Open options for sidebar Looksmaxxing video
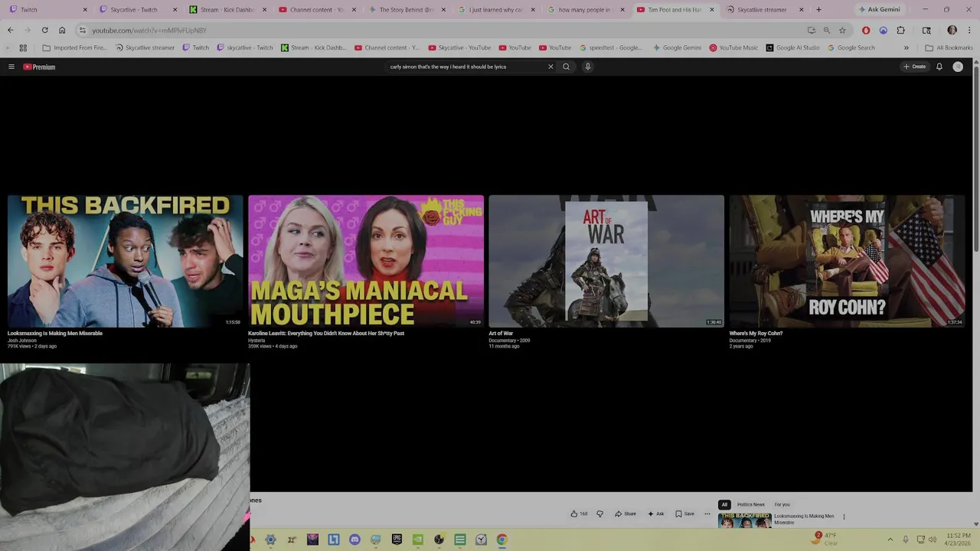980x551 pixels. 844,517
